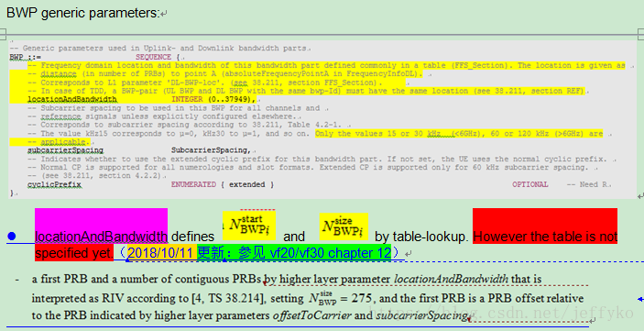
Task: Click 'and the first PRB is a PRB offset relative'
Action: (x=480, y=298)
